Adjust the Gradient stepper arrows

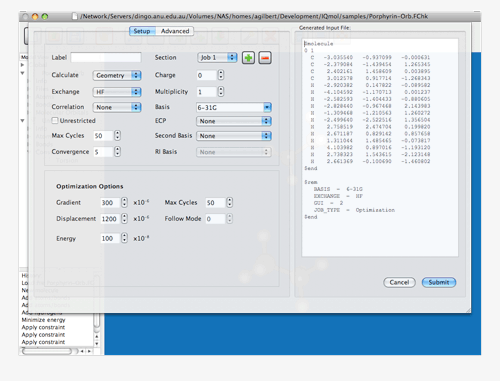(x=124, y=202)
